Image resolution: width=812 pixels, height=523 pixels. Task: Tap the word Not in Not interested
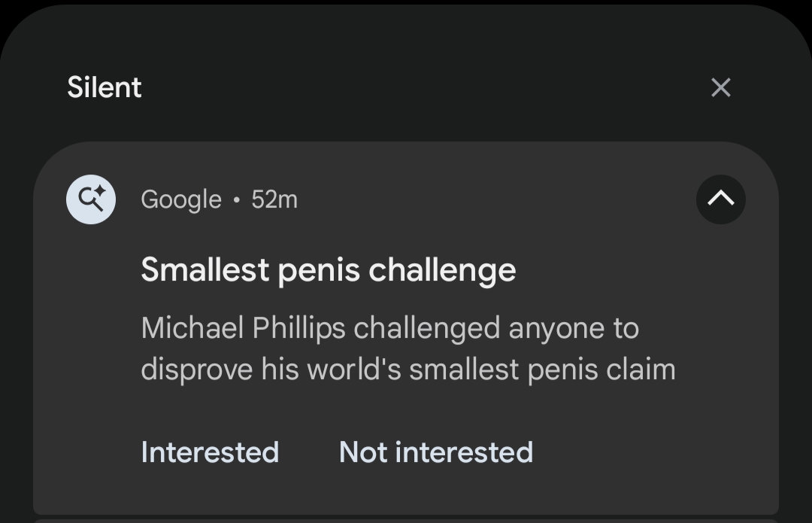[362, 452]
